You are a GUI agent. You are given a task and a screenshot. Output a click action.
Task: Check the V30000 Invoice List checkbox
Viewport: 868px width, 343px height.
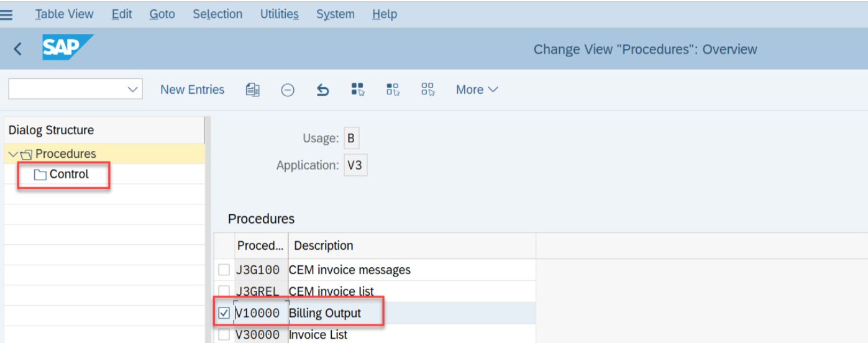pos(224,335)
